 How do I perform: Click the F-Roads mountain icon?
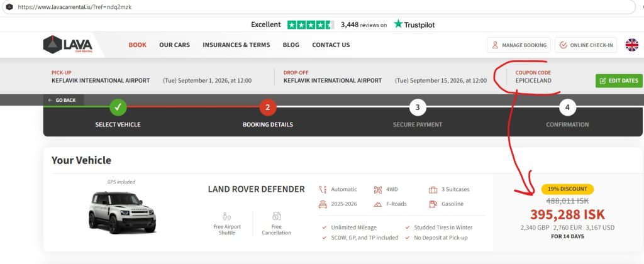[377, 204]
